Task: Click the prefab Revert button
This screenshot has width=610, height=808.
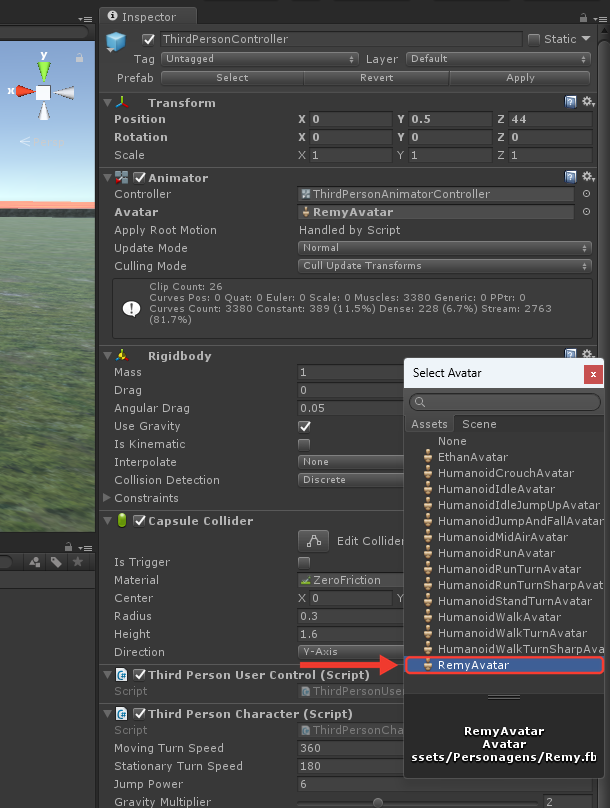Action: 377,78
